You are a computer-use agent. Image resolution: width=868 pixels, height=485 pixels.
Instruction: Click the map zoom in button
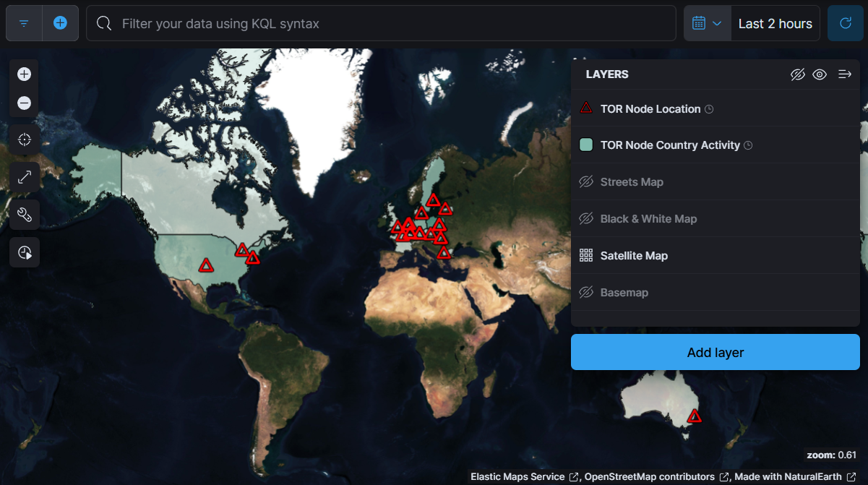coord(24,74)
